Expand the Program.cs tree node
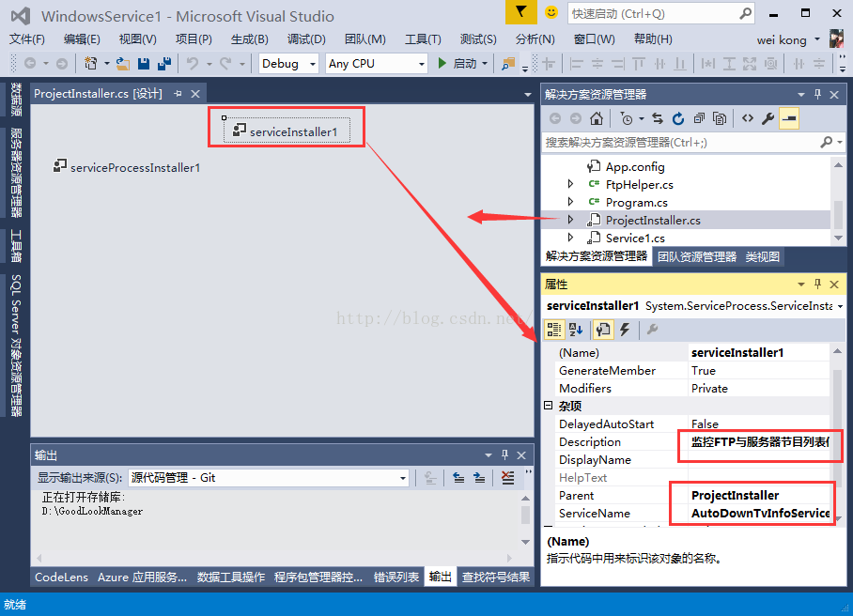 [x=570, y=202]
